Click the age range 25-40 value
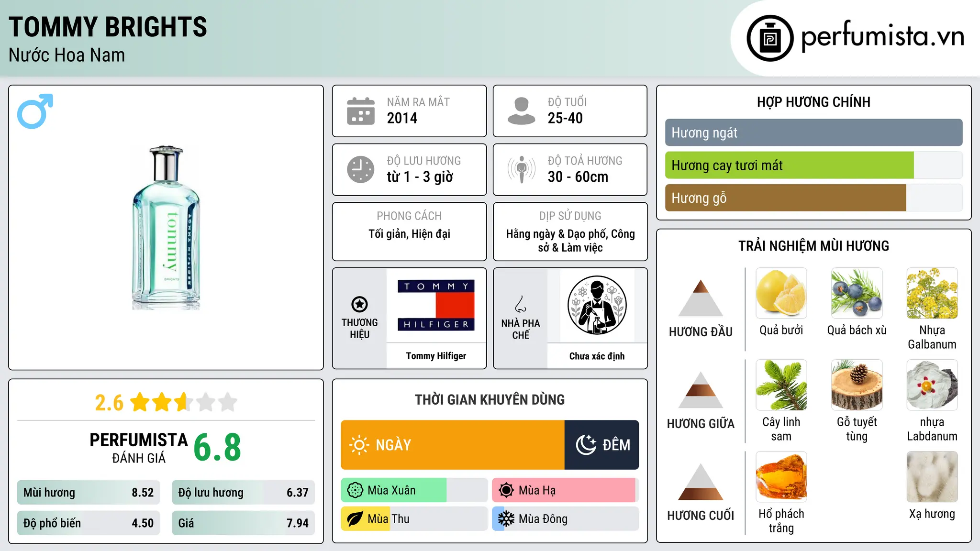Image resolution: width=980 pixels, height=551 pixels. 565,118
